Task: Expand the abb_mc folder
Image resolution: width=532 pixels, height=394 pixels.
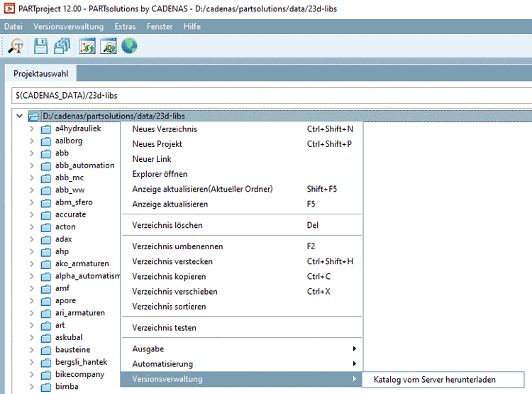Action: pos(31,177)
